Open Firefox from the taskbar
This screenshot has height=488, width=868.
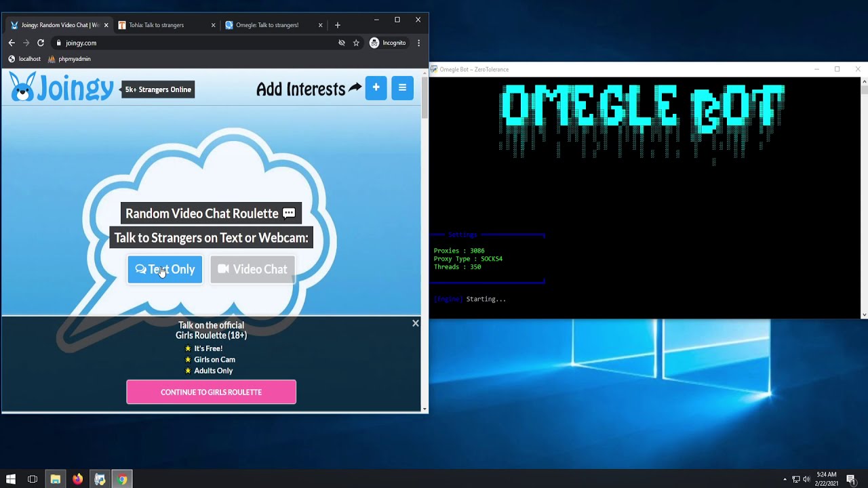point(77,479)
